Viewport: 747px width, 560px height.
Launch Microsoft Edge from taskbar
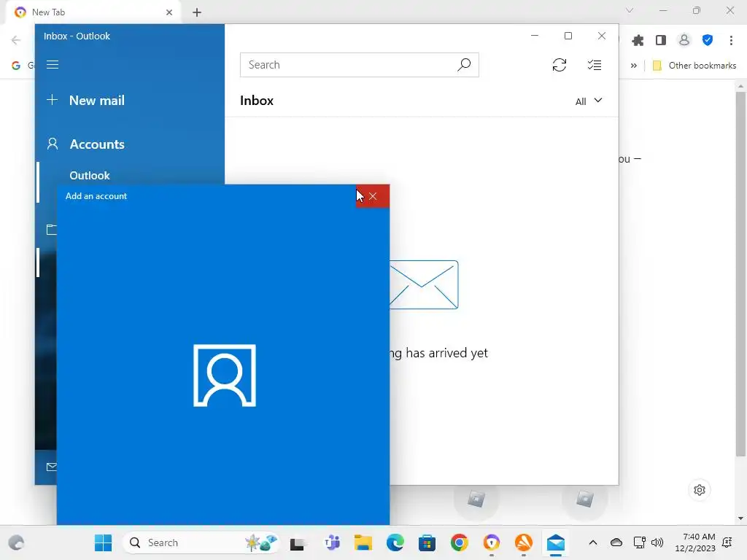[395, 542]
